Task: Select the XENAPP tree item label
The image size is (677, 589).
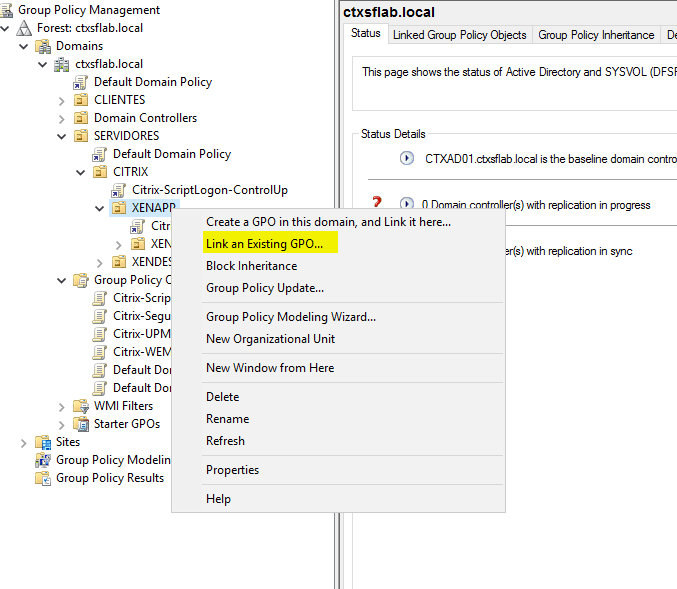Action: tap(154, 208)
